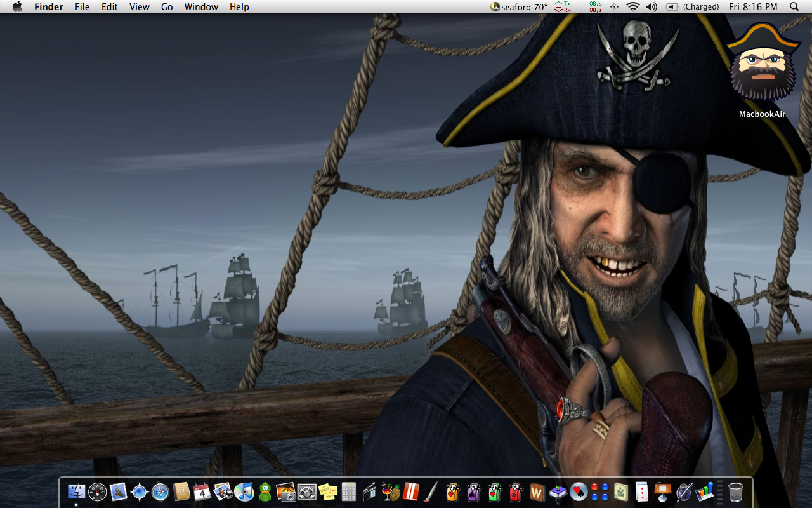Launch iPhoto from the Dock

click(x=223, y=491)
